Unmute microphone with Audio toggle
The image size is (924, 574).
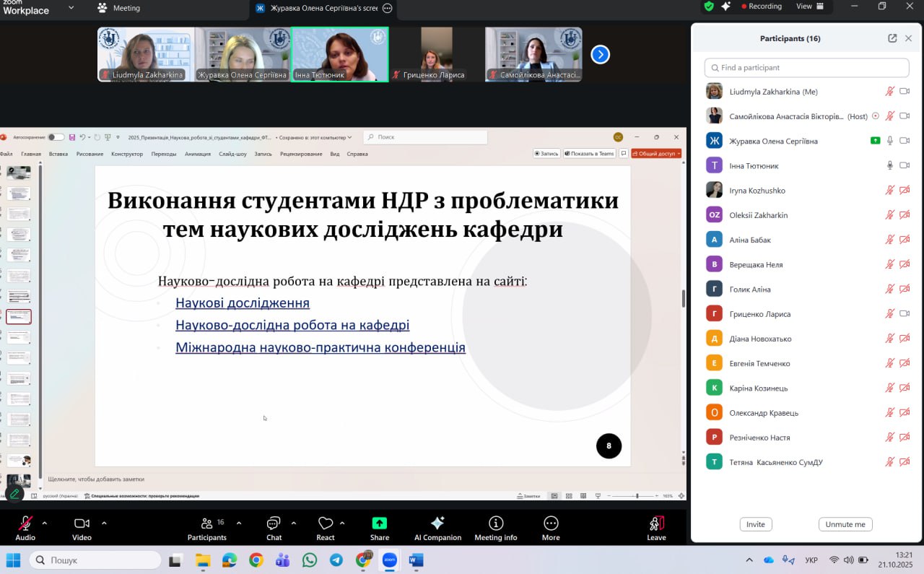[x=25, y=523]
